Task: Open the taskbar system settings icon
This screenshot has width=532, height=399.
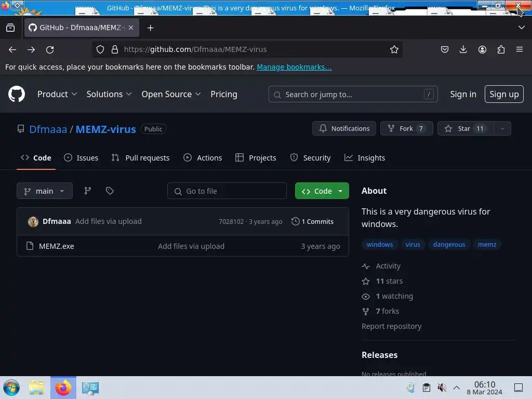Action: tap(90, 388)
